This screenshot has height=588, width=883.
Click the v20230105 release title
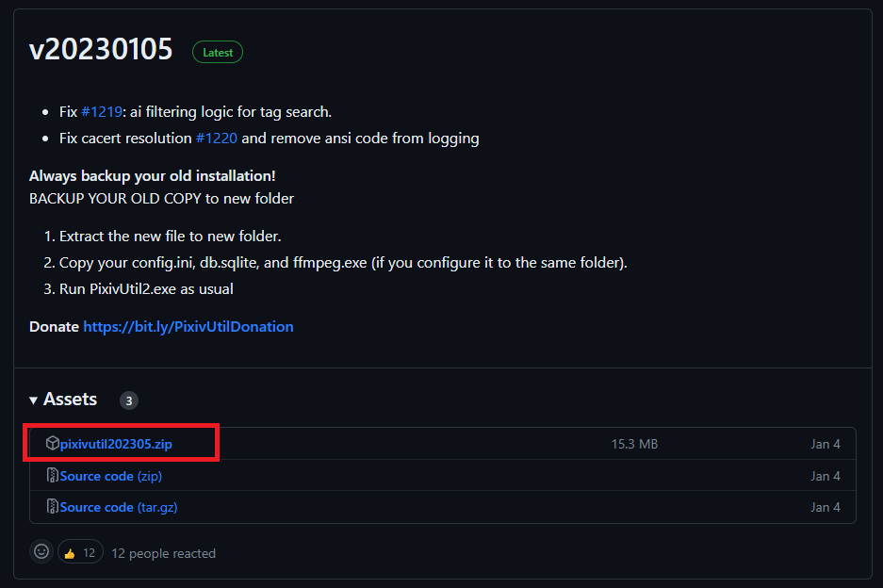point(101,49)
